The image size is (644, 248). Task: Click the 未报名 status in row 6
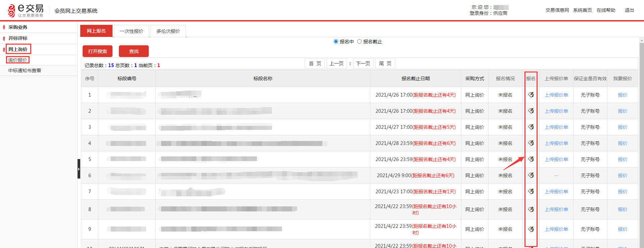click(x=505, y=176)
